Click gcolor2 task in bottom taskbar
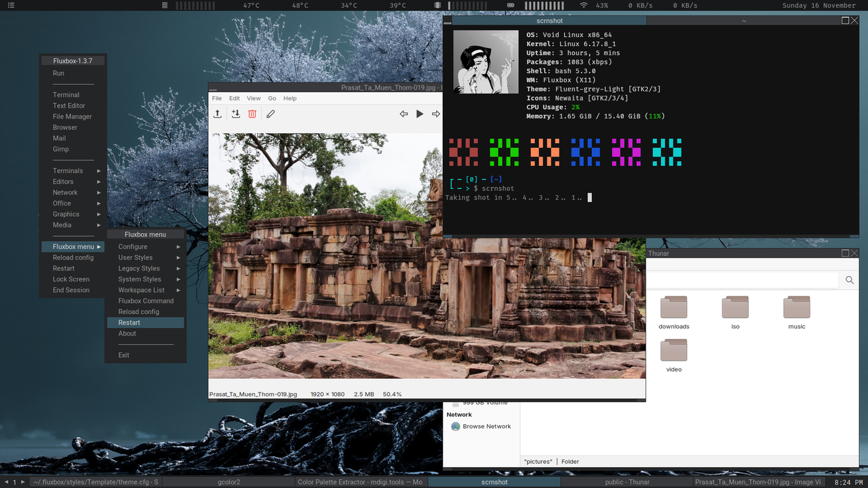 coord(229,482)
